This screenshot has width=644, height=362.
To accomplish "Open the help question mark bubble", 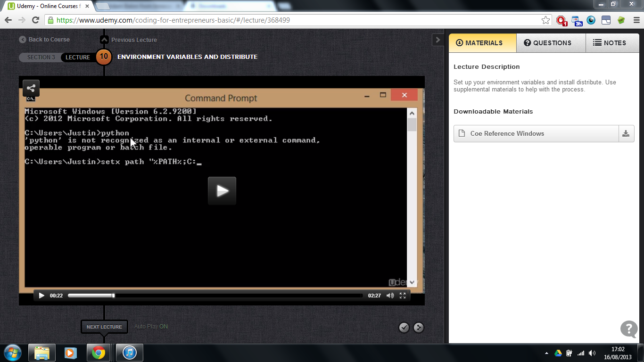I will 629,329.
